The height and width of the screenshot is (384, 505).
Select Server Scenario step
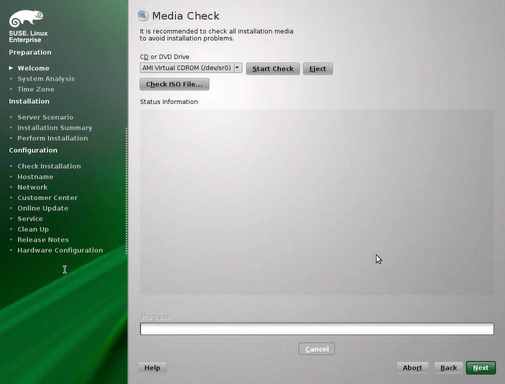[45, 117]
